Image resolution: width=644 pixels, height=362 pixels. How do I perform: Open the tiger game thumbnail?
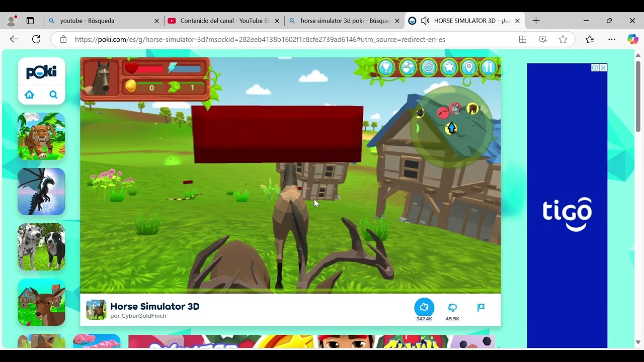[41, 136]
